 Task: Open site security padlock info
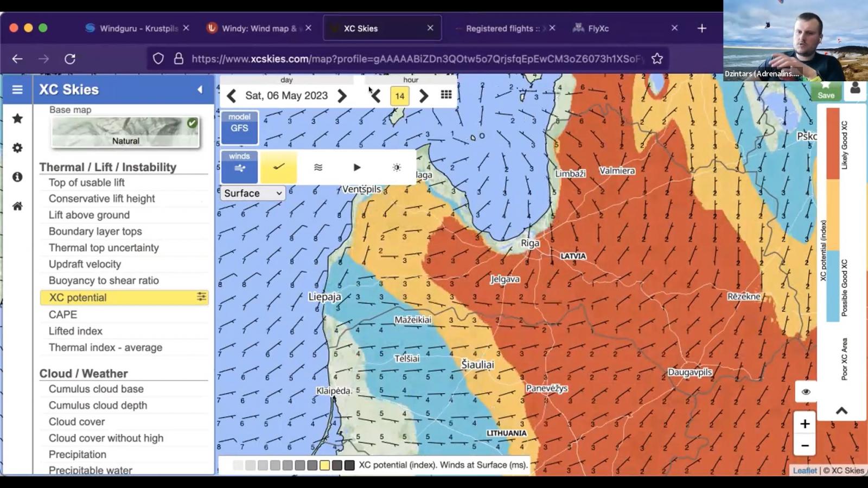click(178, 59)
